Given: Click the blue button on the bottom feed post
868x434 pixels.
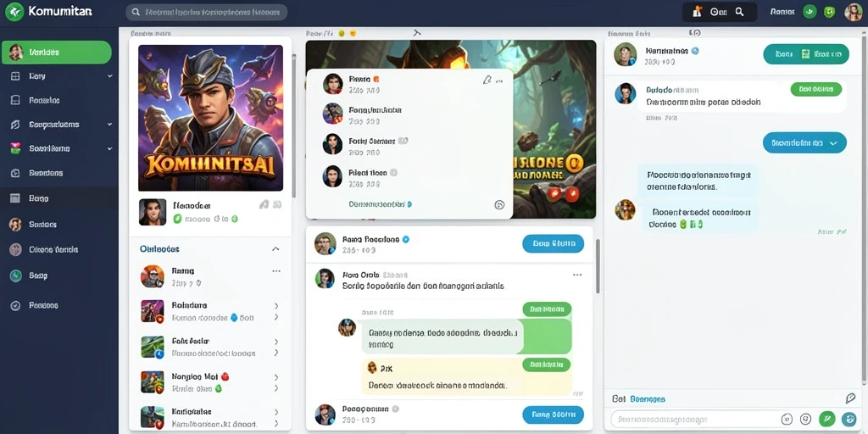Looking at the screenshot, I should click(553, 414).
